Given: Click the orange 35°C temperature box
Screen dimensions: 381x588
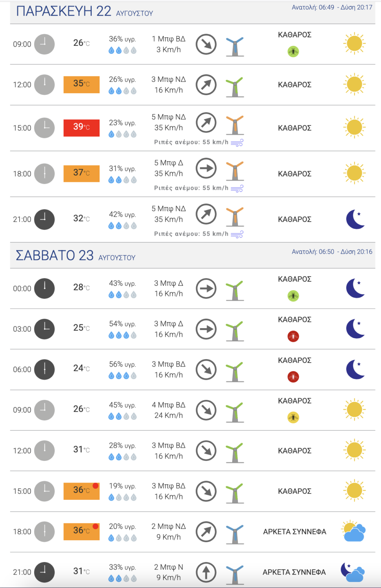Looking at the screenshot, I should coord(82,84).
